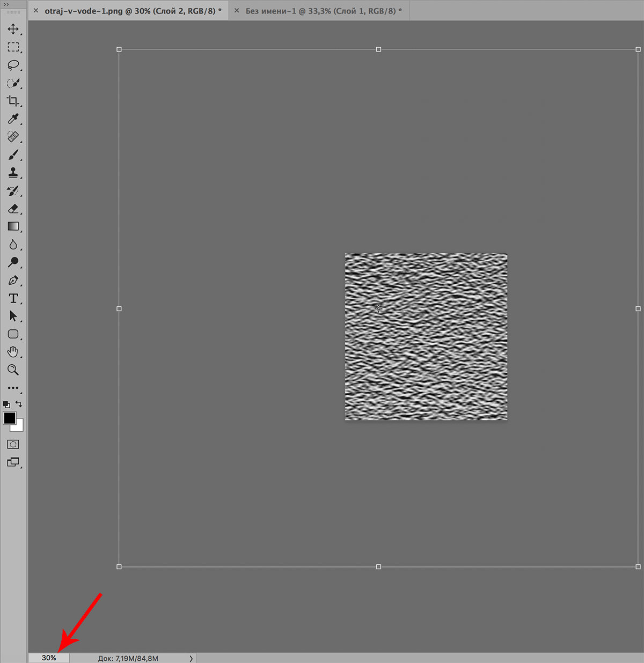Select the Brush tool
644x663 pixels.
pos(13,155)
